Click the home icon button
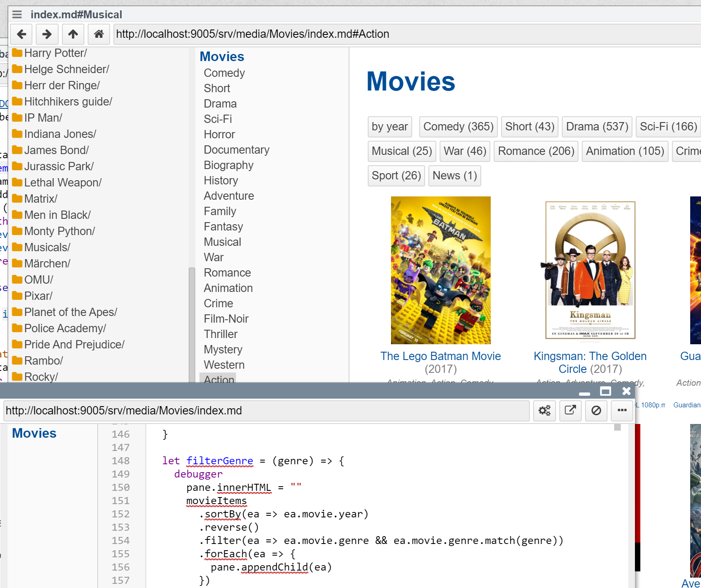 [99, 34]
